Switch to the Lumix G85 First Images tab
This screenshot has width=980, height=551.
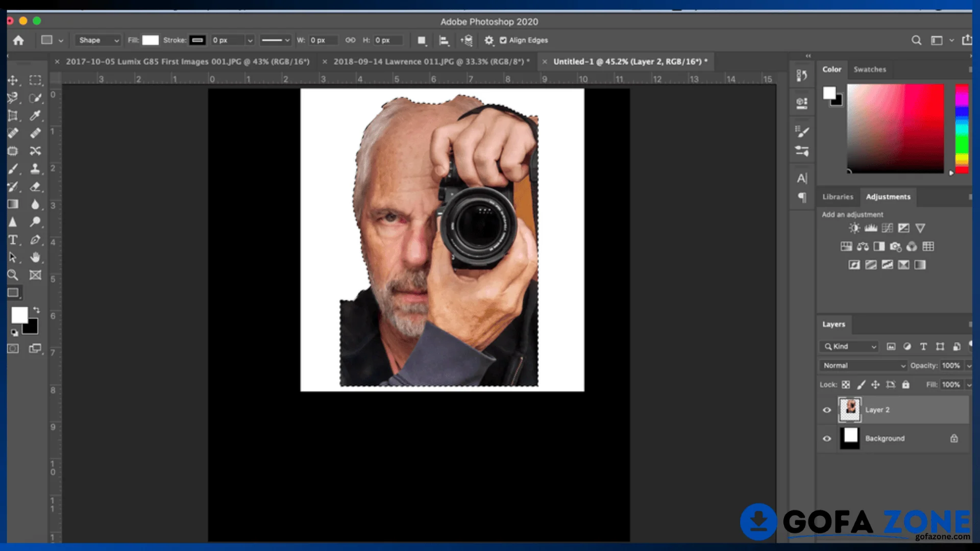point(187,61)
